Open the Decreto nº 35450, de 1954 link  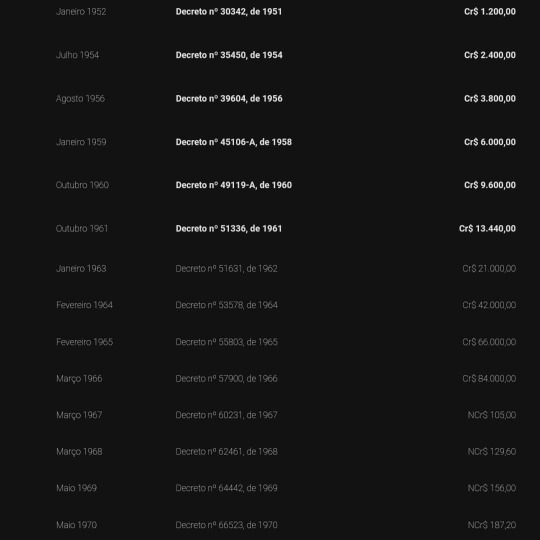coord(229,55)
